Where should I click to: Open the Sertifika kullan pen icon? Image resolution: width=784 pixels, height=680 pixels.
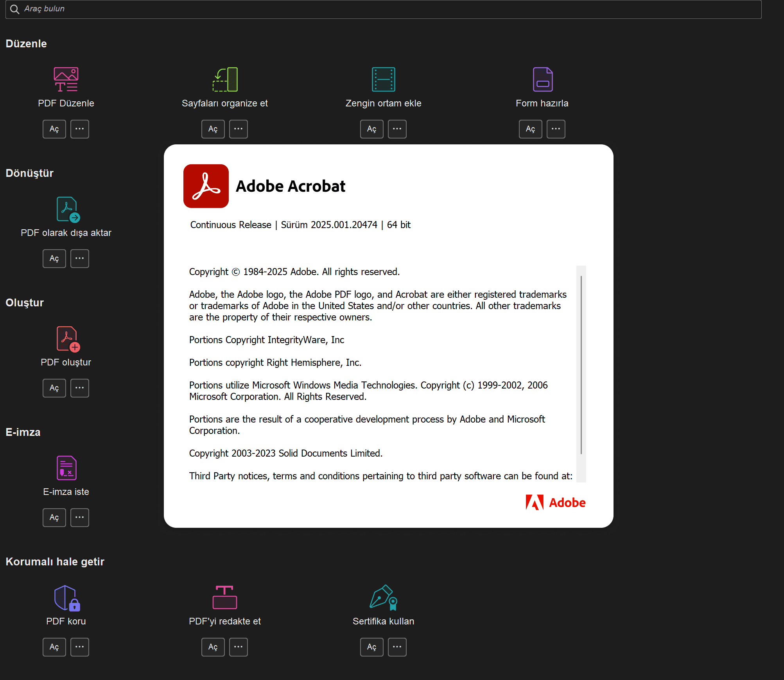click(x=384, y=597)
